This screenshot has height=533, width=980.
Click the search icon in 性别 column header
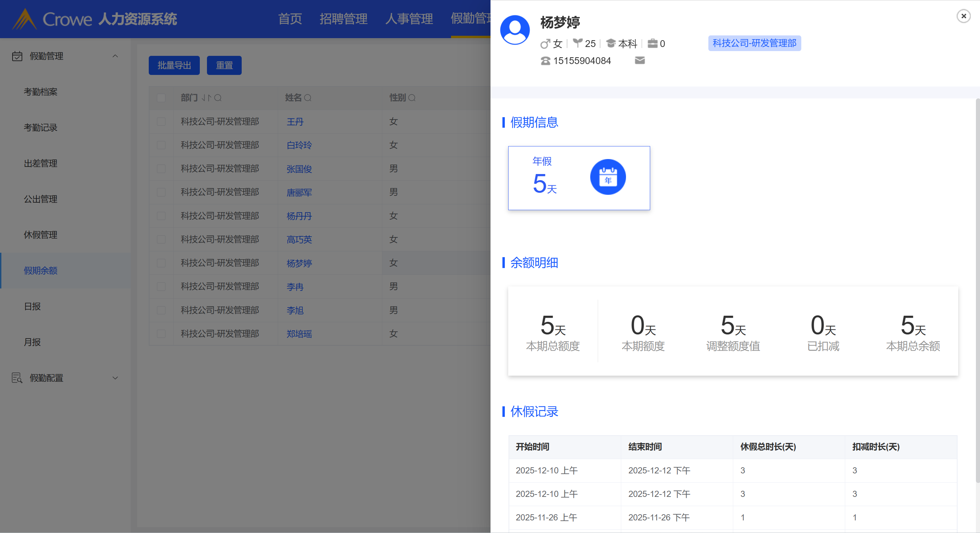coord(412,98)
